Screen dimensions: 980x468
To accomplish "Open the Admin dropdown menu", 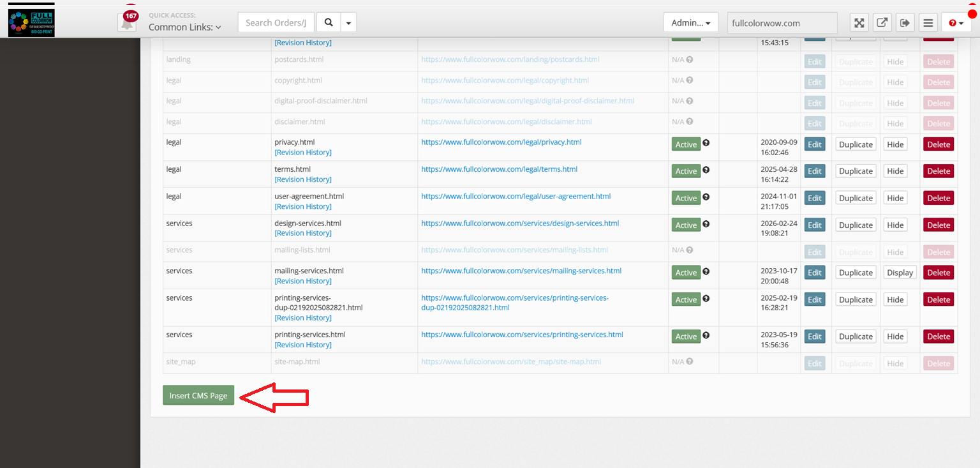I will (690, 23).
